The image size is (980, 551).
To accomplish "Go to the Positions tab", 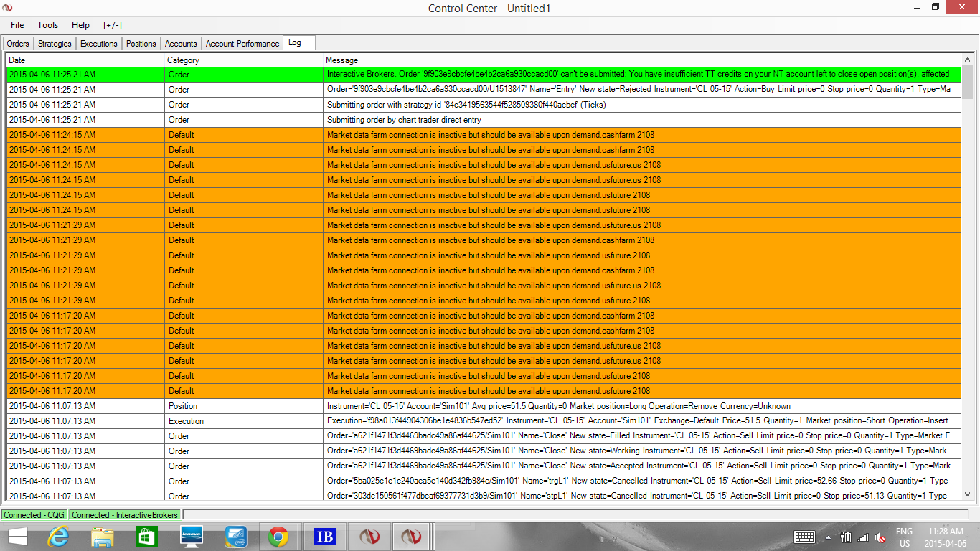I will (x=141, y=44).
